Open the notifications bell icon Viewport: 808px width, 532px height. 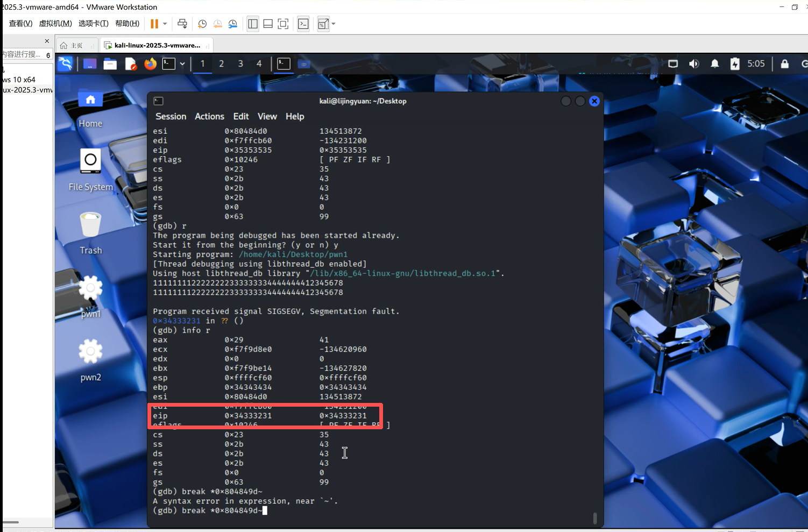coord(714,63)
